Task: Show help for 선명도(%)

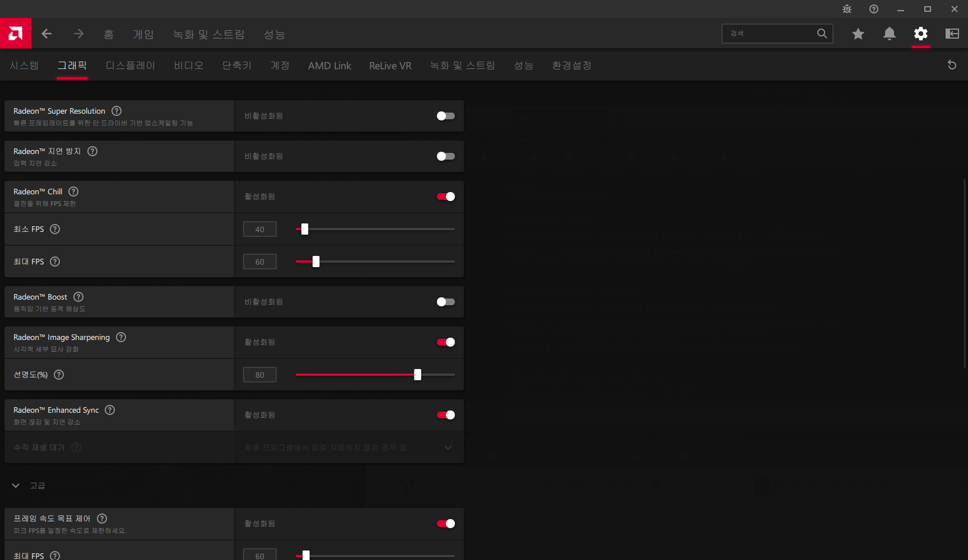Action: click(x=59, y=375)
